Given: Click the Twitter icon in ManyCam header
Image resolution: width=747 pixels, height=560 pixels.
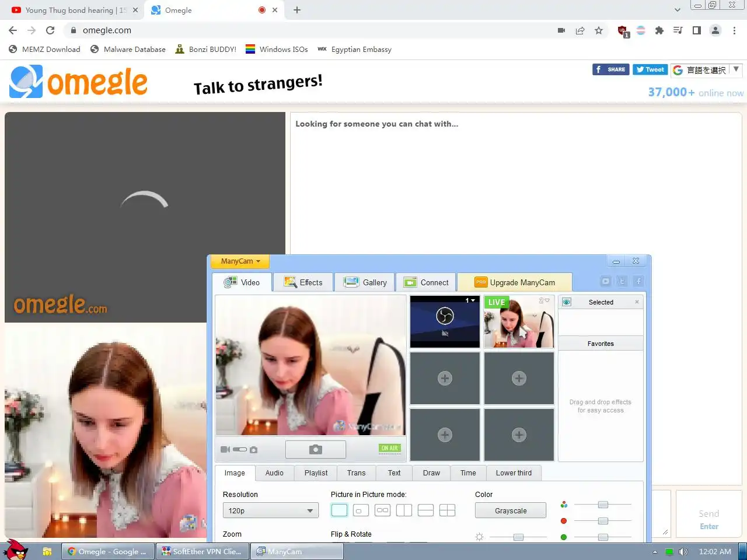Looking at the screenshot, I should (622, 281).
